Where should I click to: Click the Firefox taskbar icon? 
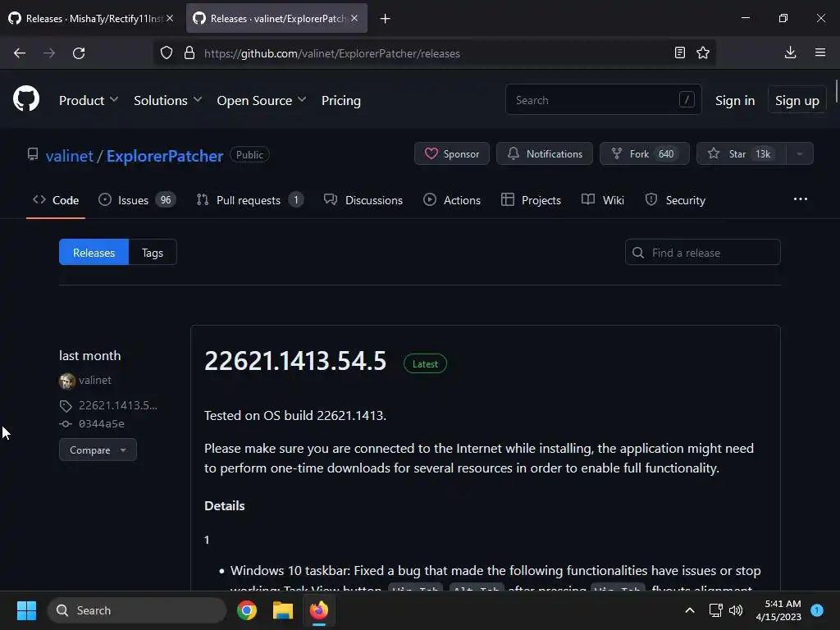click(x=319, y=610)
